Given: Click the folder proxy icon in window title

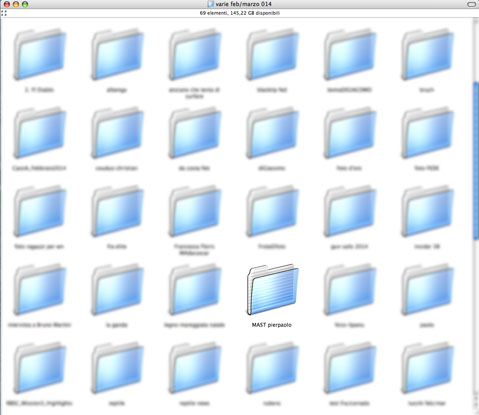Looking at the screenshot, I should (210, 4).
